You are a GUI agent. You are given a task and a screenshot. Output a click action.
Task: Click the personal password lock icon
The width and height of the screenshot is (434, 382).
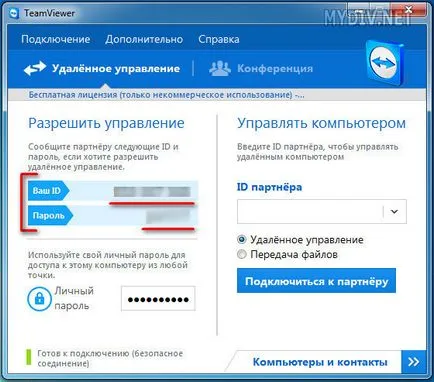click(39, 299)
